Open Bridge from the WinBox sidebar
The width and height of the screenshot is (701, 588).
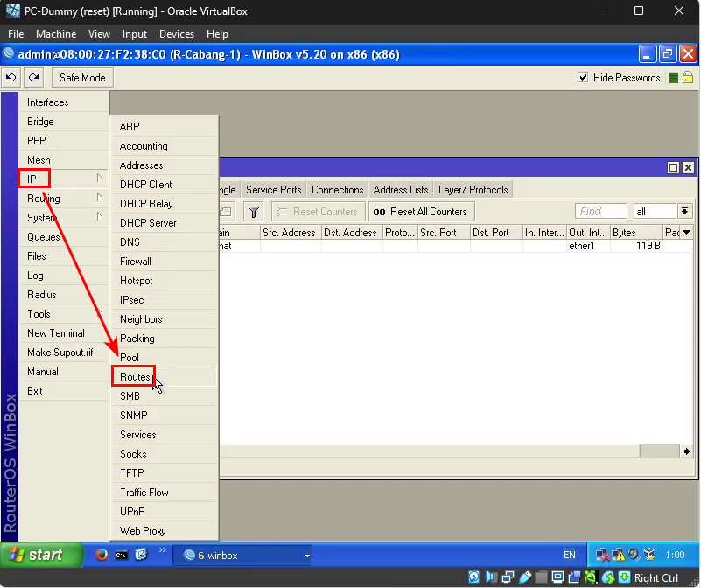click(64, 122)
